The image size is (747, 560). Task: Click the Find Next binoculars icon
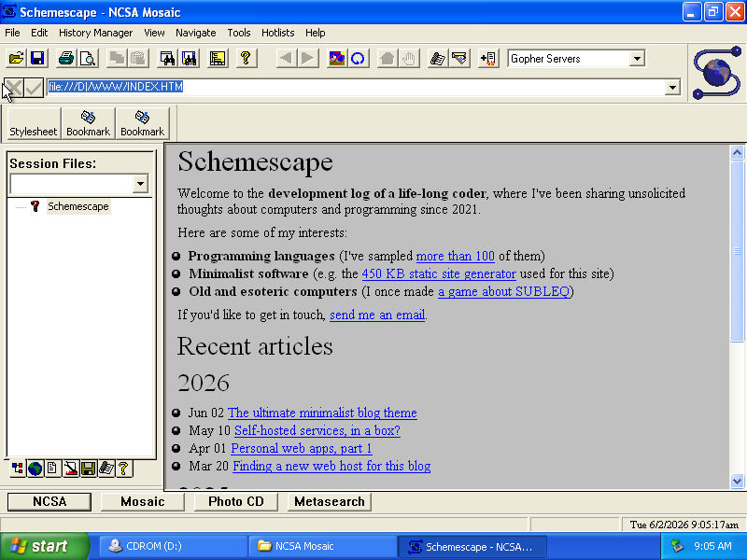(x=190, y=59)
